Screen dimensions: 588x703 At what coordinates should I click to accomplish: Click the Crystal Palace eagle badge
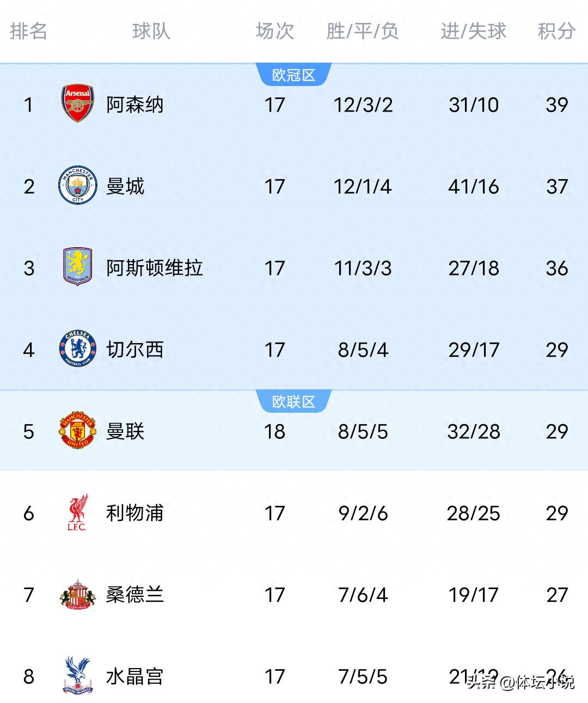[x=78, y=676]
